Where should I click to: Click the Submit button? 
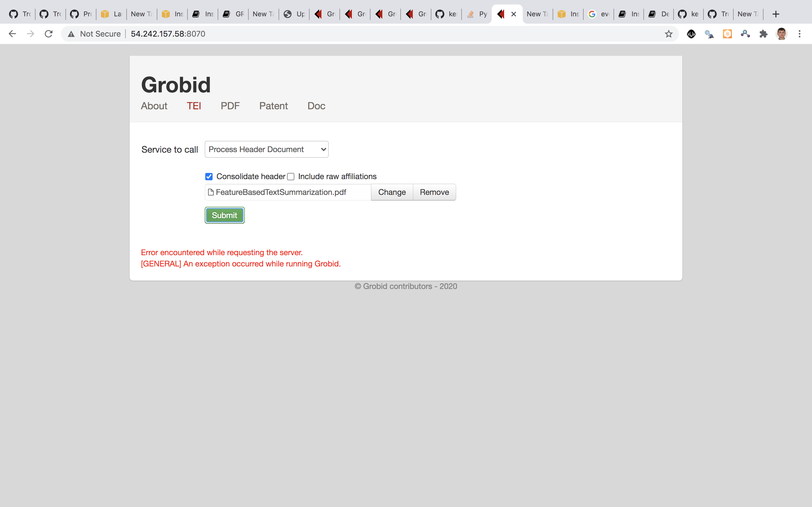coord(224,215)
